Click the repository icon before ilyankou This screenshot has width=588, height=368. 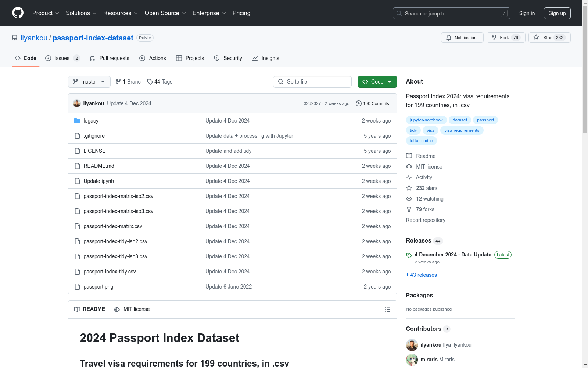[15, 38]
